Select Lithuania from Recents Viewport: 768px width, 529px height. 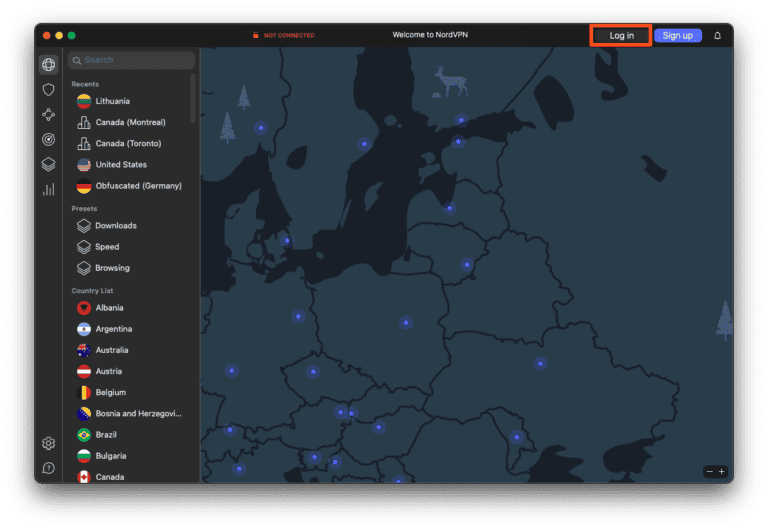112,101
